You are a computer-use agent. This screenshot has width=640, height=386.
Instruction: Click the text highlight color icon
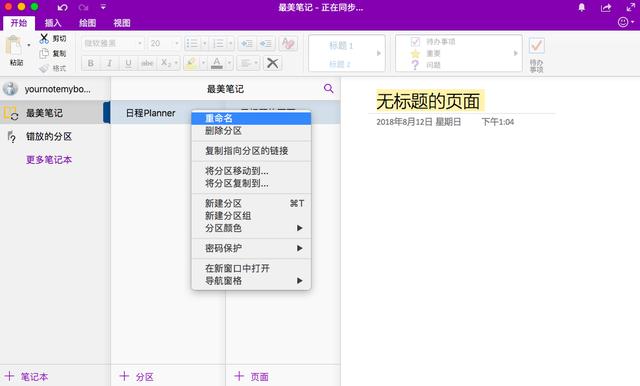(190, 63)
